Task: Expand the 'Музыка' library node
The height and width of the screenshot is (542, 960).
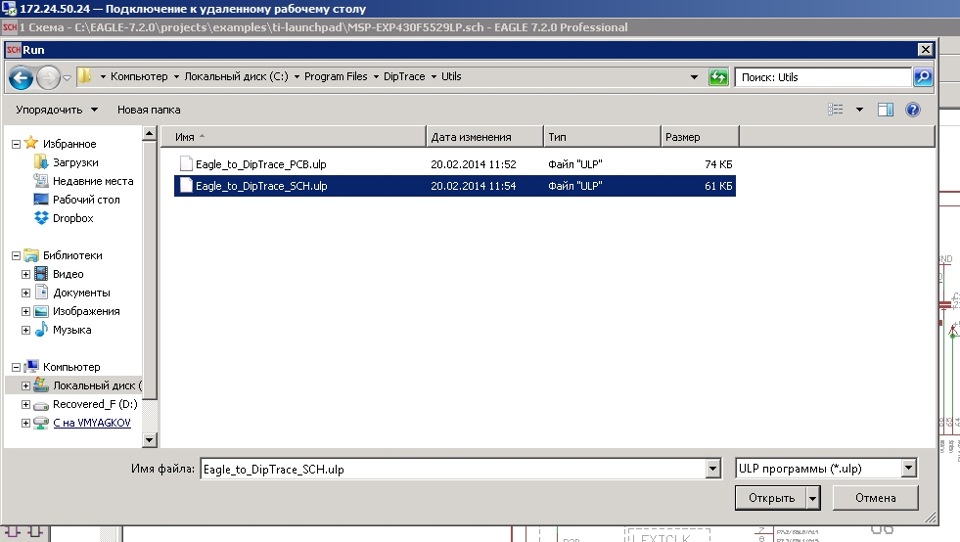Action: (x=26, y=330)
